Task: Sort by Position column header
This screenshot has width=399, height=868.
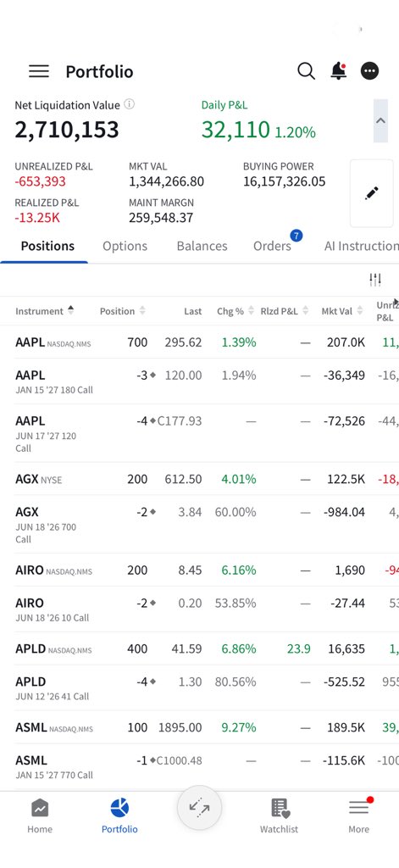Action: [122, 311]
